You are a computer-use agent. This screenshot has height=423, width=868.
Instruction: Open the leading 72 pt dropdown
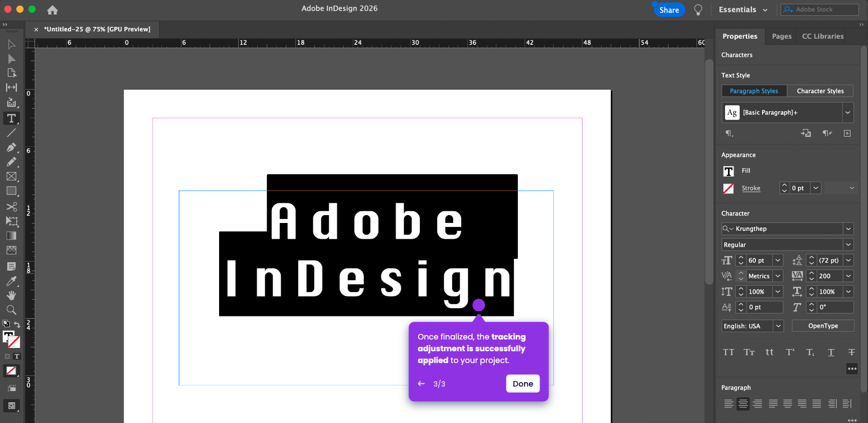coord(848,260)
